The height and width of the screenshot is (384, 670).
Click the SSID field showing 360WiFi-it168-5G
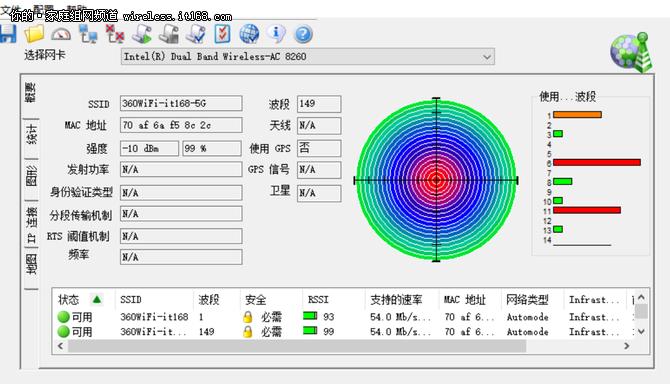click(x=181, y=103)
